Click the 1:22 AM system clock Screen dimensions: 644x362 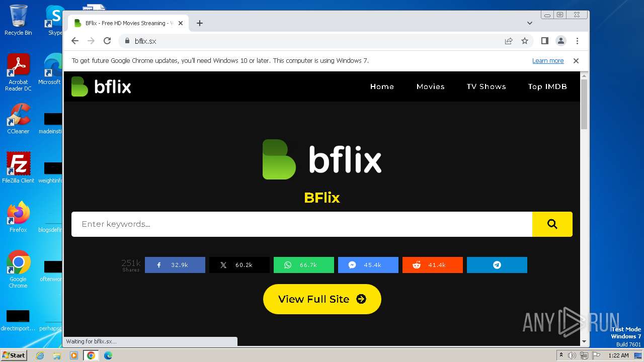(618, 355)
